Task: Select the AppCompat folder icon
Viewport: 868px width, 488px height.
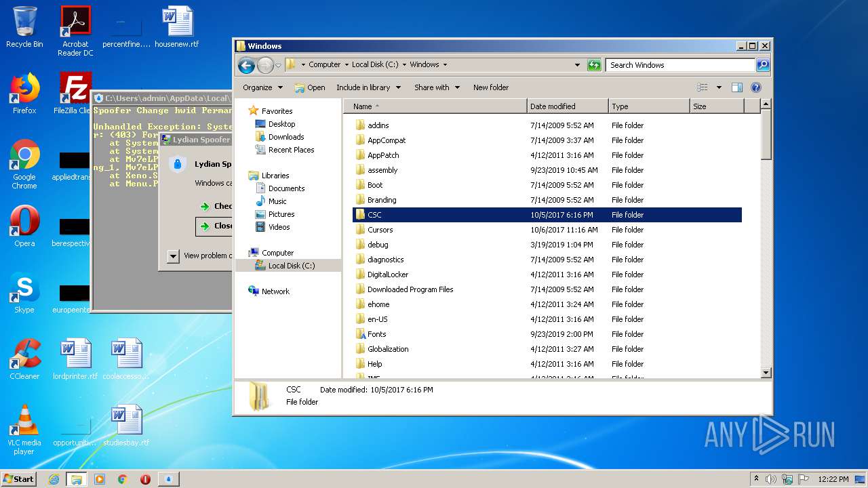Action: tap(361, 140)
